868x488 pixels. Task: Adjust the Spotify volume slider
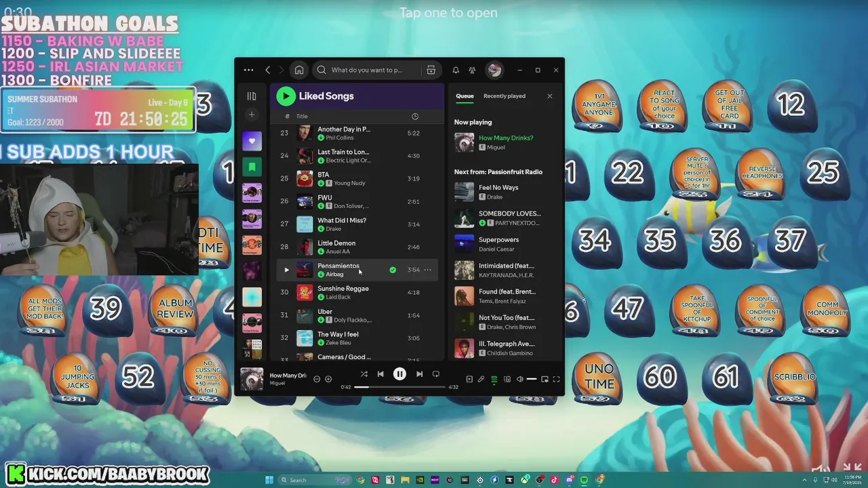pyautogui.click(x=532, y=380)
